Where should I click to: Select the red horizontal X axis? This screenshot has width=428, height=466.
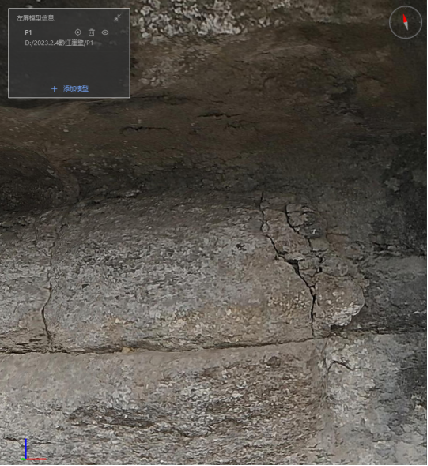point(36,459)
